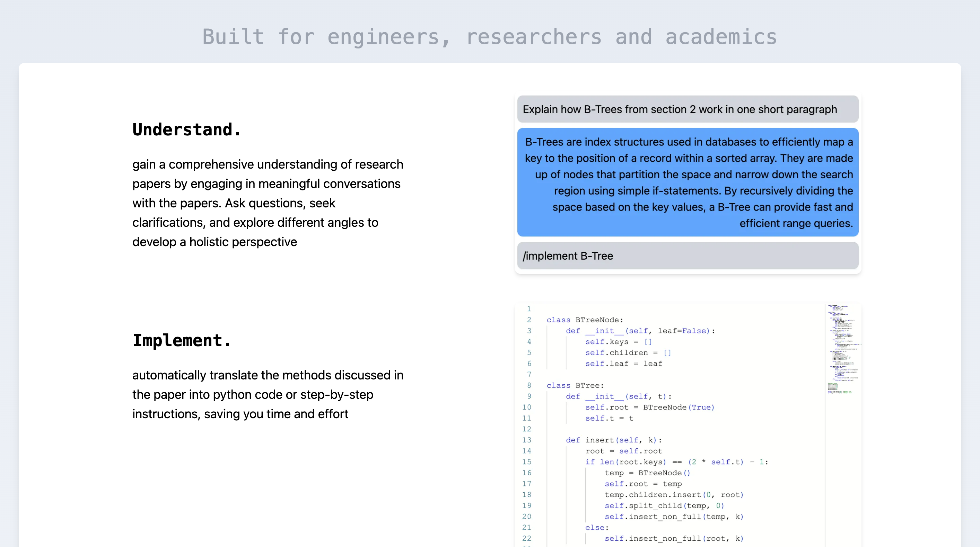Image resolution: width=980 pixels, height=547 pixels.
Task: Click the 'class BTree:' code line
Action: click(x=575, y=385)
